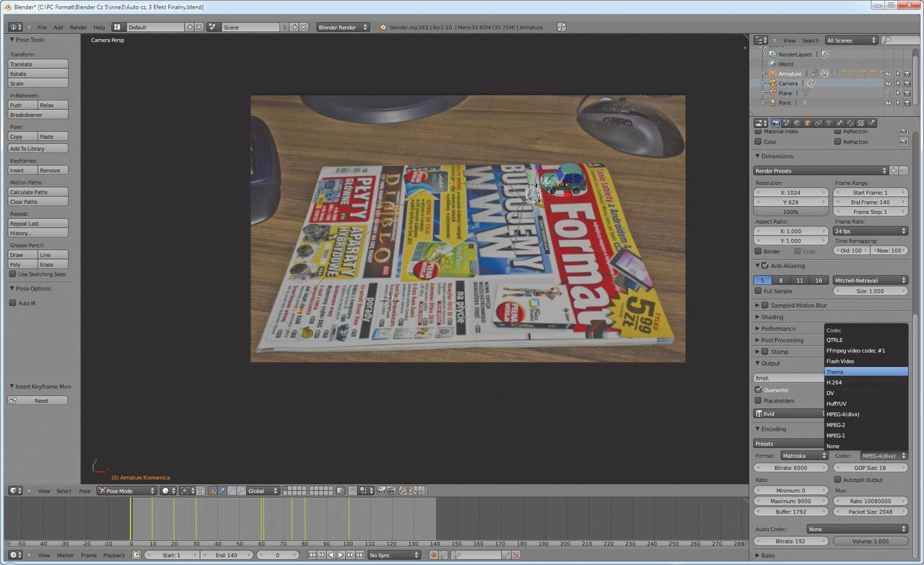Open the 24 fps frame rate dropdown

(871, 231)
